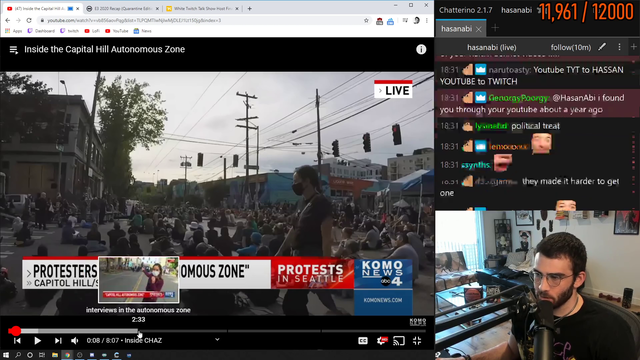Cast the video to a TV

[x=399, y=340]
